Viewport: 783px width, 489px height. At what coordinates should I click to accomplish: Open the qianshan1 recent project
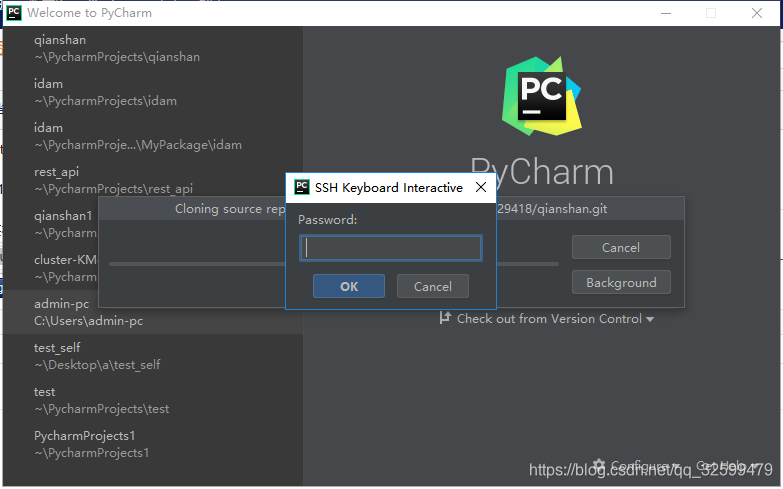pyautogui.click(x=51, y=224)
